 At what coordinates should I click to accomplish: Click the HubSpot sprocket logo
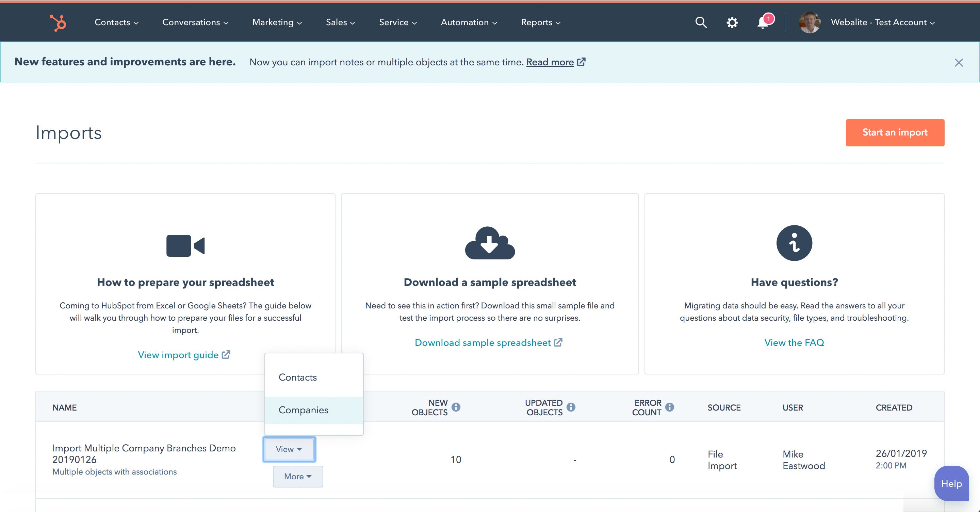click(x=58, y=22)
